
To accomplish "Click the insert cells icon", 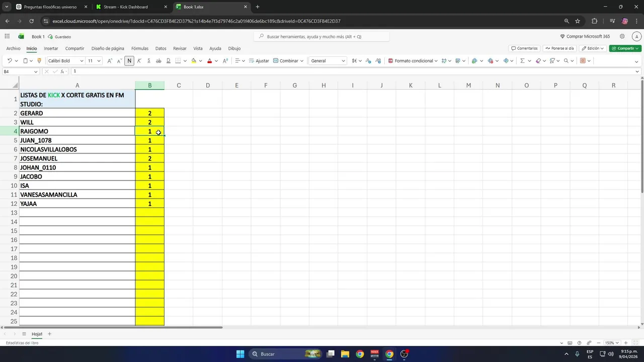I will tap(474, 61).
